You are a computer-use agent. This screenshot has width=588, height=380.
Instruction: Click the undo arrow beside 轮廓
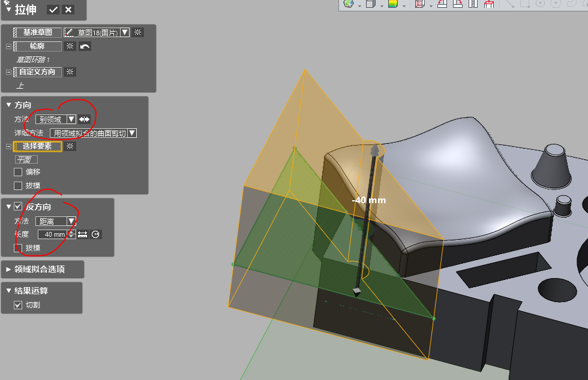85,46
